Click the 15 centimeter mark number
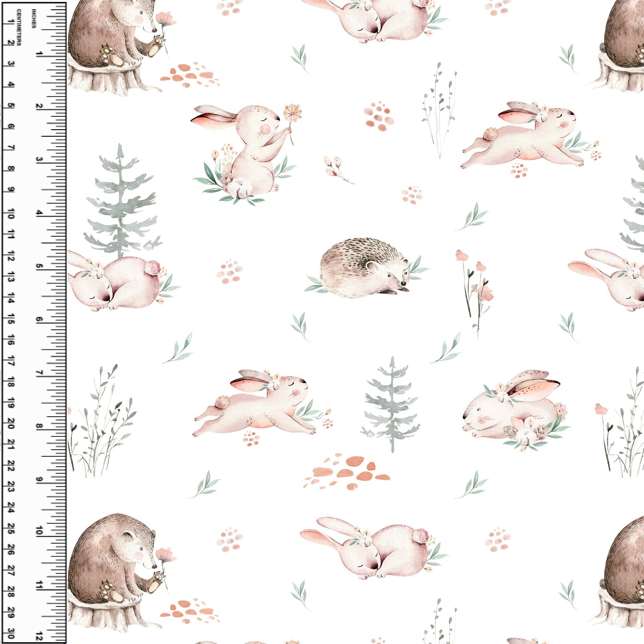The height and width of the screenshot is (644, 644). coord(11,319)
